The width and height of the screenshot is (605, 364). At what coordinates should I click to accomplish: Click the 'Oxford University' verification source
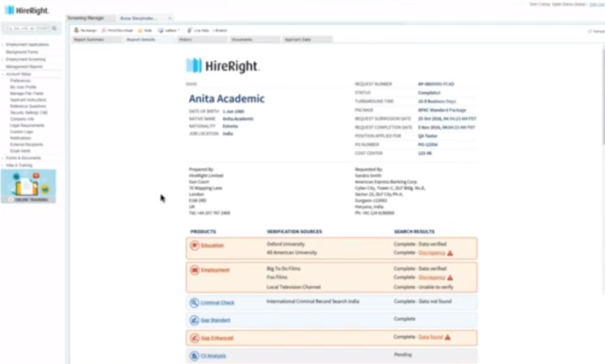pyautogui.click(x=286, y=244)
